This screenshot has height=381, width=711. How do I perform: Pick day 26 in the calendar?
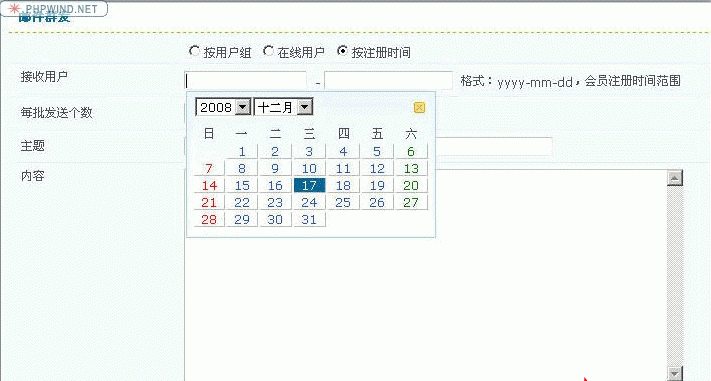[x=377, y=202]
